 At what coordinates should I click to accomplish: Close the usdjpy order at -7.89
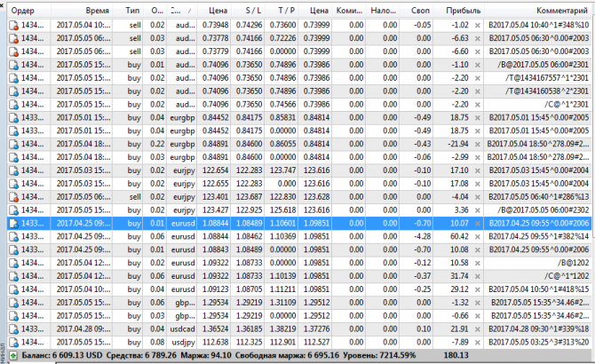[x=478, y=343]
